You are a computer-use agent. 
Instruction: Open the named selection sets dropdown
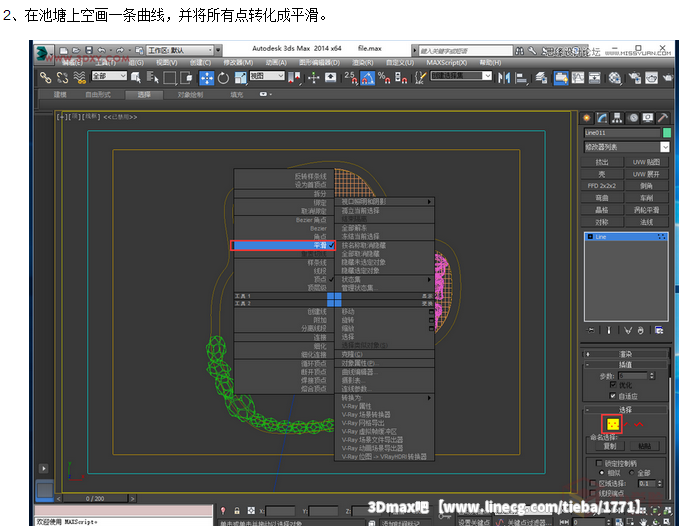pos(461,76)
